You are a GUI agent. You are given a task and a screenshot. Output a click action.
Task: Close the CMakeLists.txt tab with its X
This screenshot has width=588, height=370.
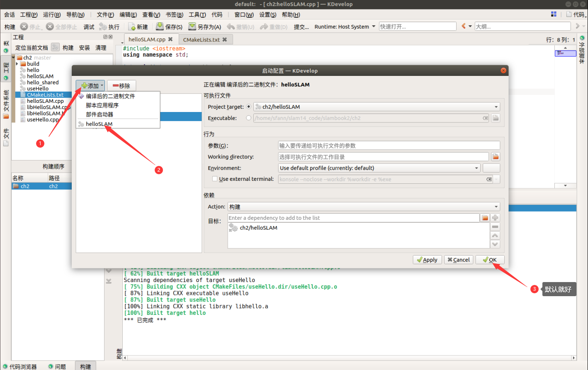tap(225, 39)
